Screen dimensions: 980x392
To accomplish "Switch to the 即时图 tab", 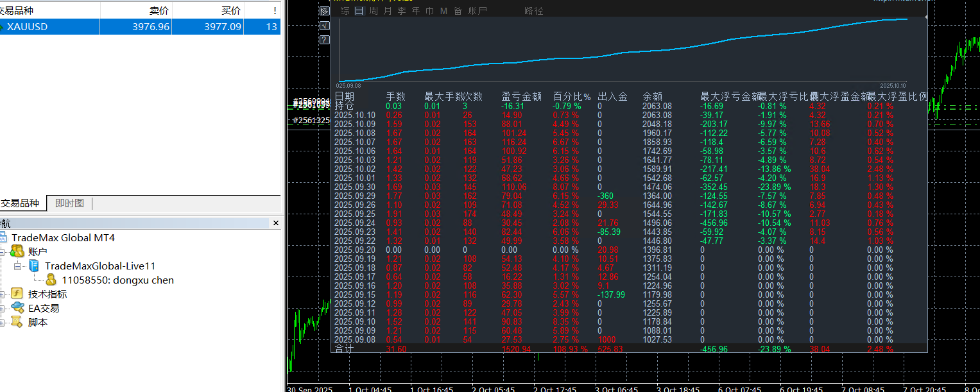I will tap(69, 203).
